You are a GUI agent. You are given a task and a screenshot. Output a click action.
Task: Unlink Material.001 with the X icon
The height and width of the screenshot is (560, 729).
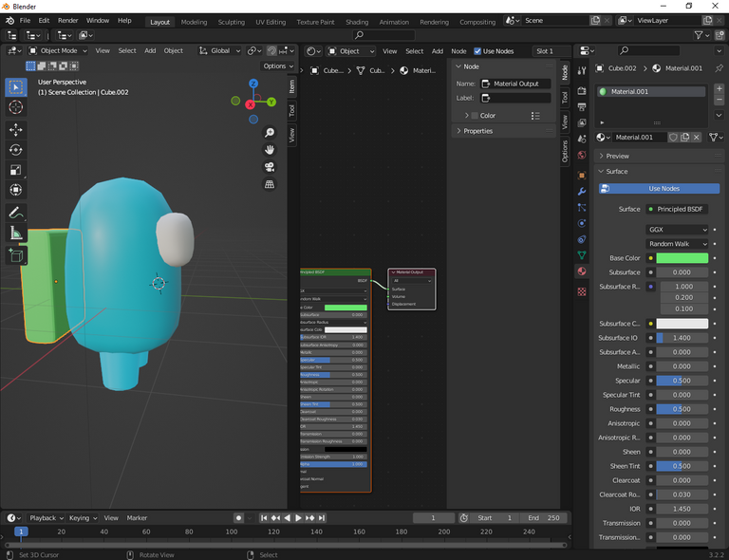click(696, 137)
